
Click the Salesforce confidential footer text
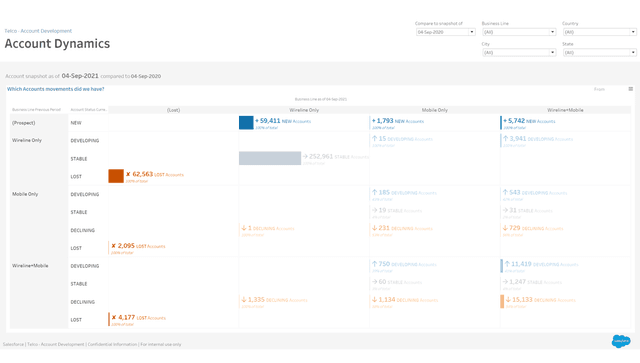[x=92, y=344]
